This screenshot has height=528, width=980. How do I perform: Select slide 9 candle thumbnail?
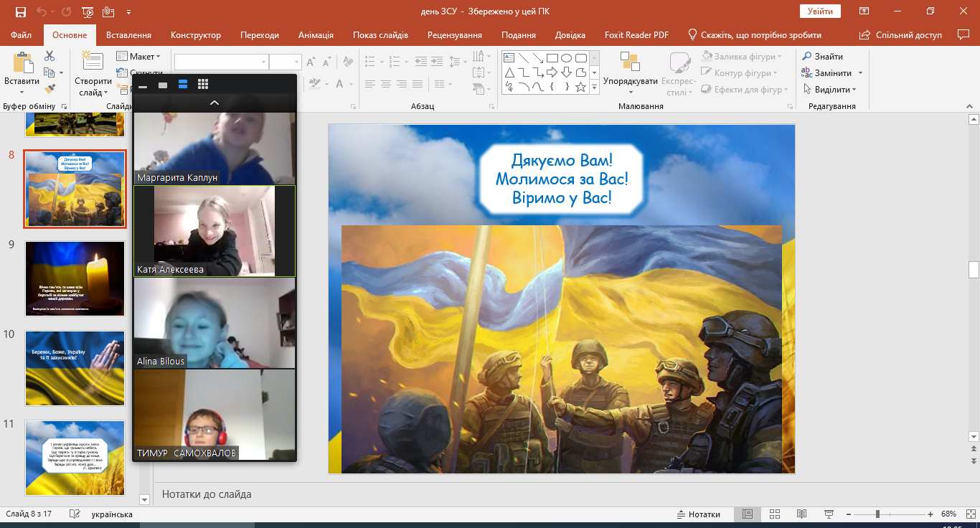[75, 278]
